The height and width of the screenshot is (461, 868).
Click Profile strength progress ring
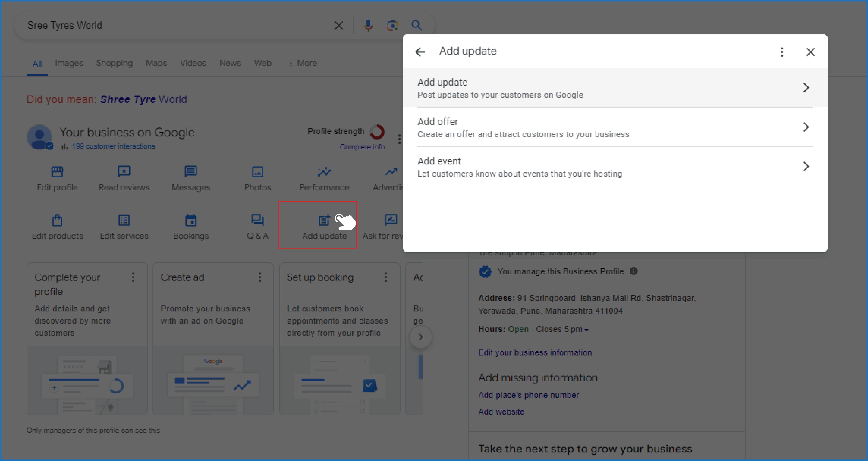(377, 132)
